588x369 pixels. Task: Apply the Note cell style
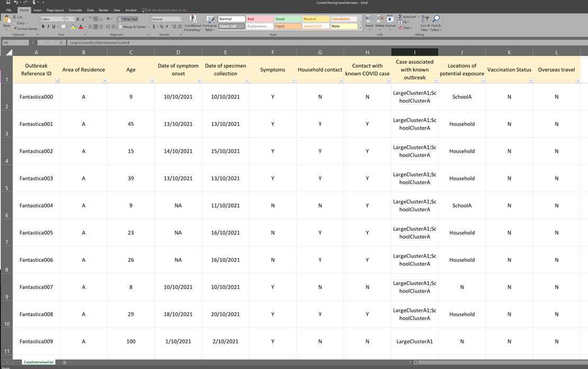(344, 26)
